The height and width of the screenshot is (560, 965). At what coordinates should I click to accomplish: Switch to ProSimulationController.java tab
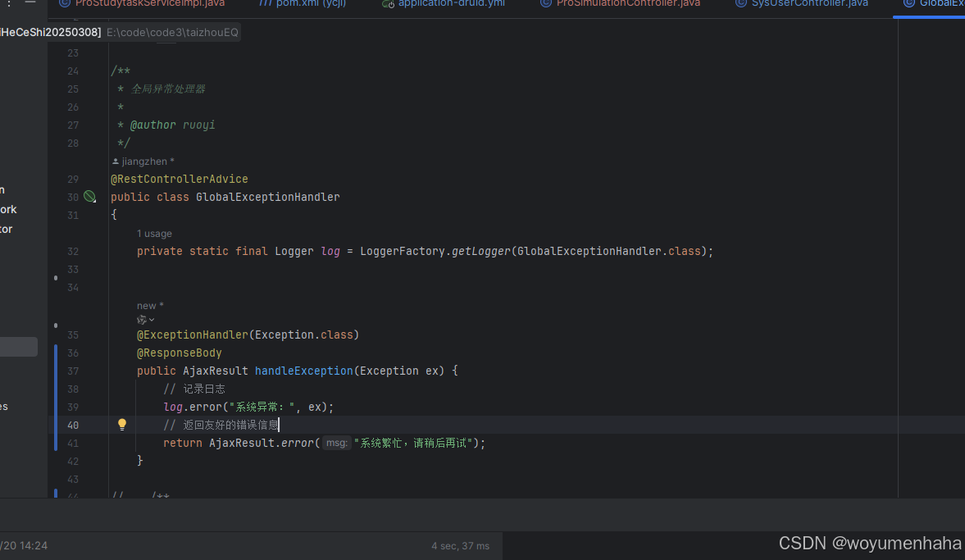pyautogui.click(x=628, y=4)
